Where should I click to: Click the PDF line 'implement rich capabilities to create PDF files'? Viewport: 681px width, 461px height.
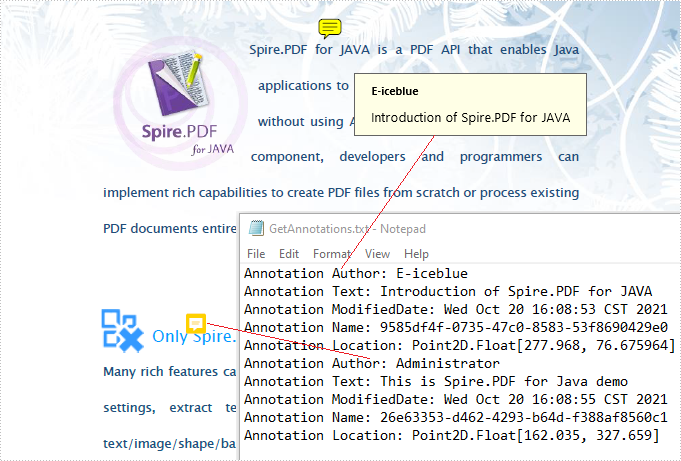pyautogui.click(x=341, y=192)
